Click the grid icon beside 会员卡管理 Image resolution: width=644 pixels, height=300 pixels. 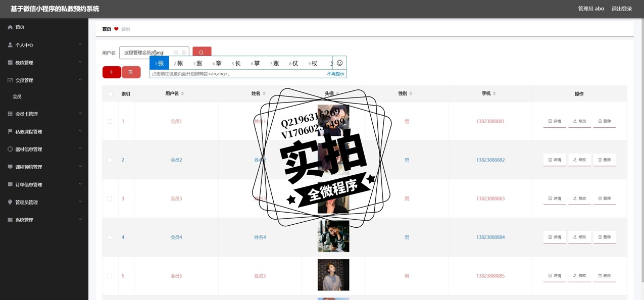click(x=10, y=114)
